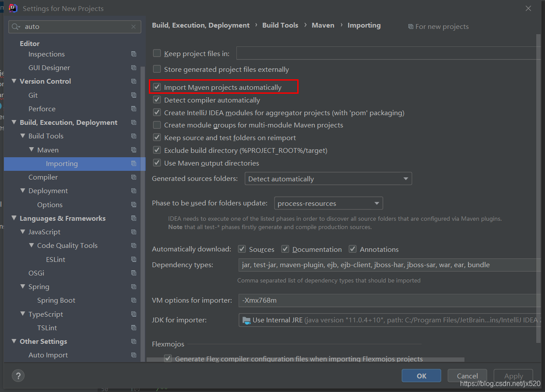This screenshot has width=545, height=392.
Task: Toggle 'Use Maven output directories' checkbox
Action: pos(157,163)
